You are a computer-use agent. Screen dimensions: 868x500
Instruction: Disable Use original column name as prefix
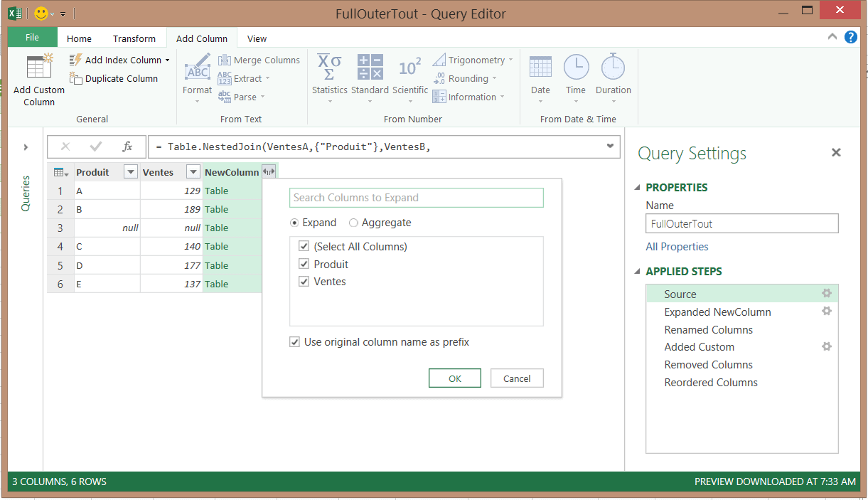(294, 342)
